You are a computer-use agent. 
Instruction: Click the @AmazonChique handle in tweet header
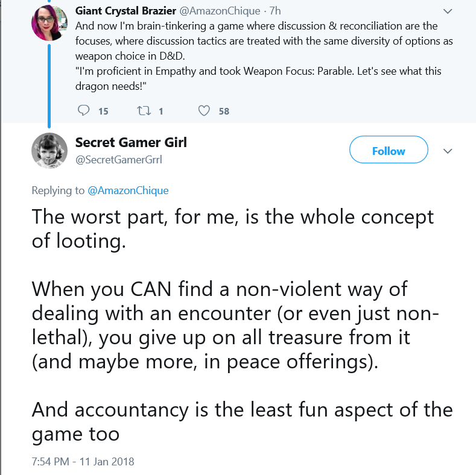pos(220,11)
